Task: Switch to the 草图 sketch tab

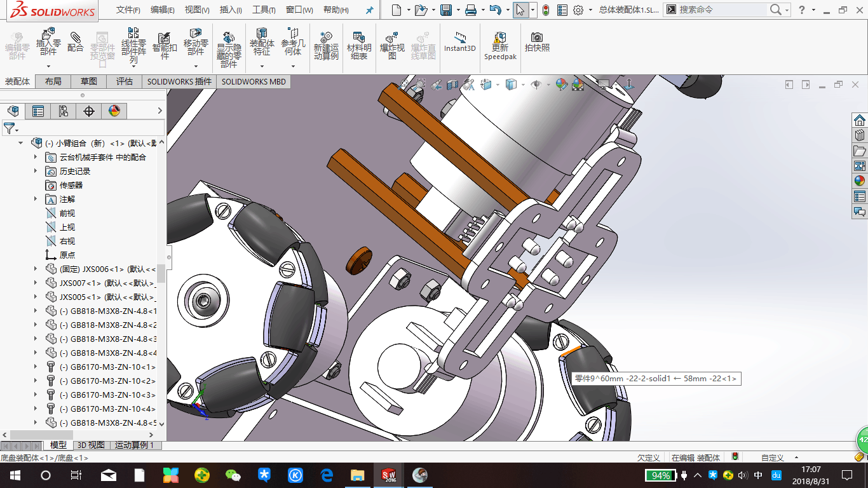Action: pos(89,81)
